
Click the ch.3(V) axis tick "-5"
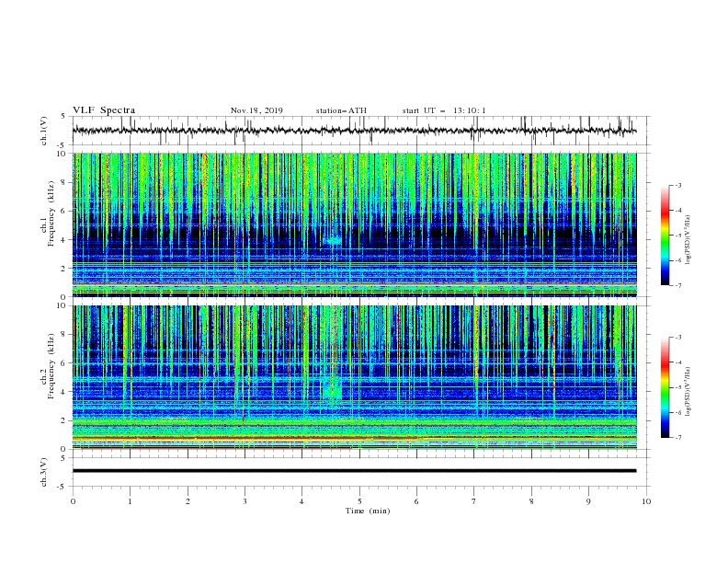point(63,487)
